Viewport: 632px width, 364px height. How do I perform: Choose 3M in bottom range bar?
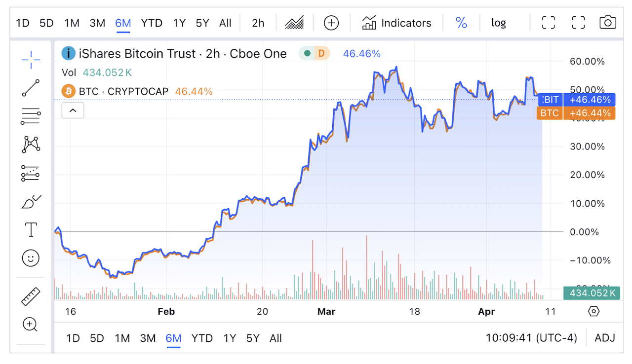pyautogui.click(x=148, y=338)
